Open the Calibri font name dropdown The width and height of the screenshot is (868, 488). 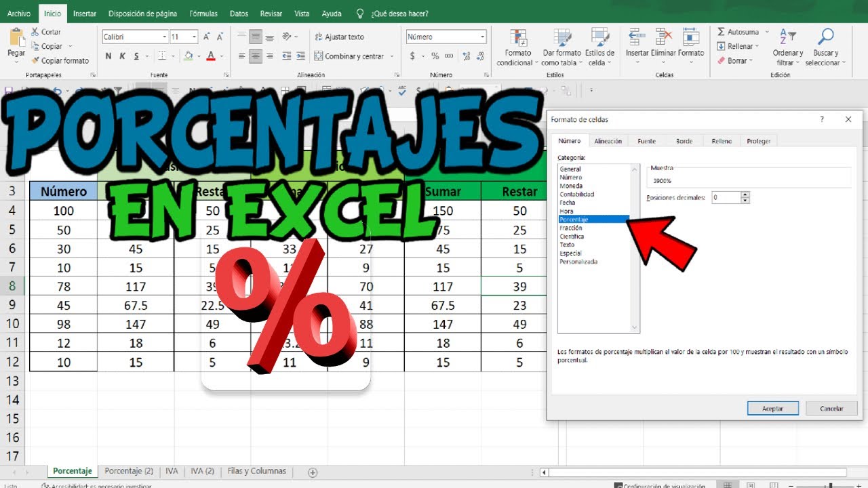[x=165, y=37]
